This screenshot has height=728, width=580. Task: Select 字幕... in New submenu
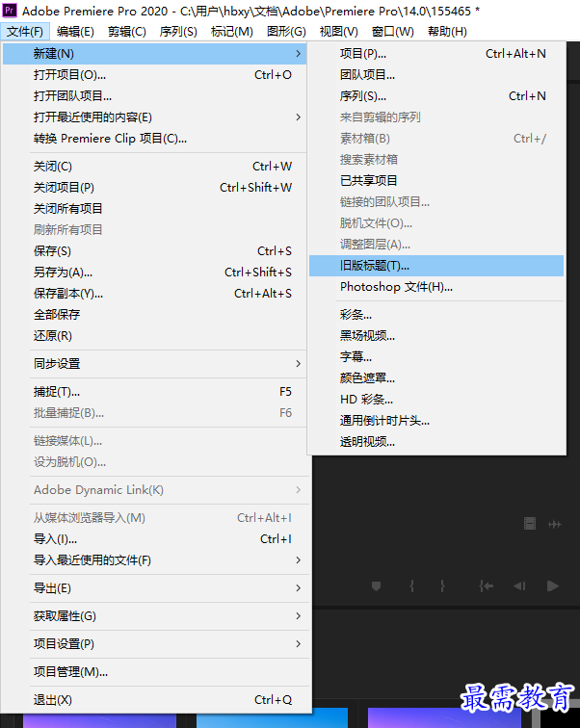point(436,357)
